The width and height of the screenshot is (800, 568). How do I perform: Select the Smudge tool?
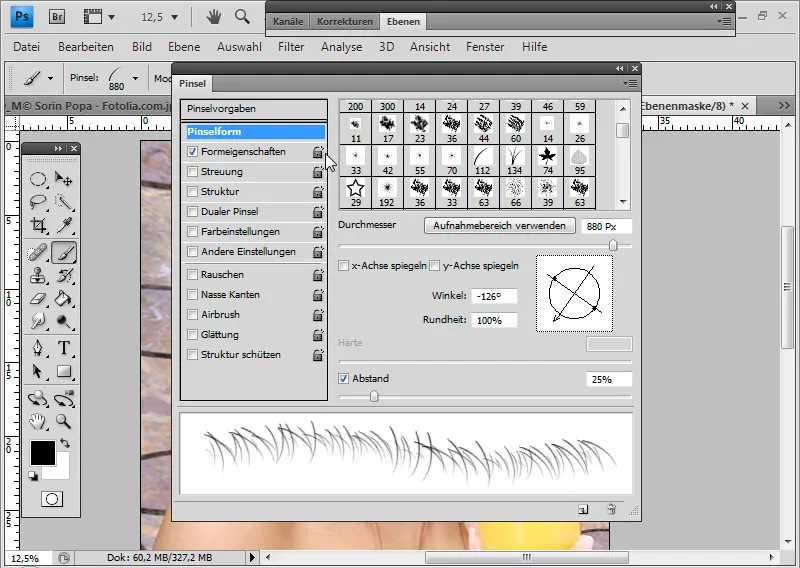pyautogui.click(x=38, y=322)
